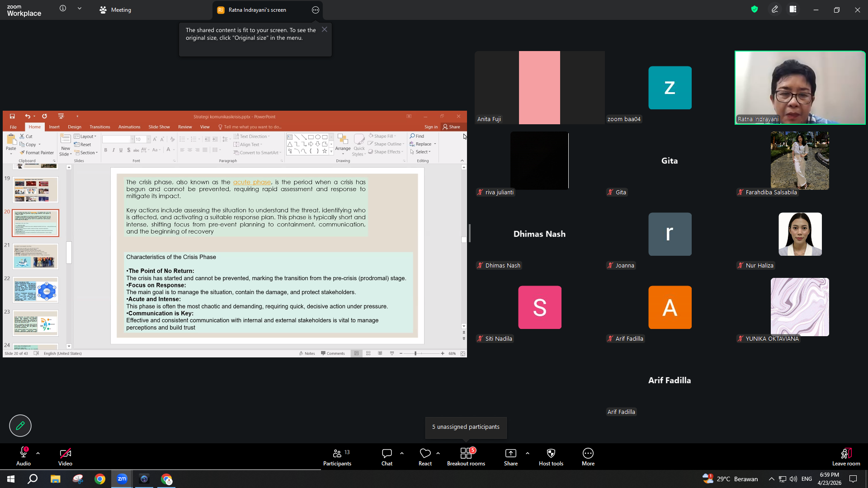Close the shared content size notification
This screenshot has height=488, width=868.
tap(325, 29)
